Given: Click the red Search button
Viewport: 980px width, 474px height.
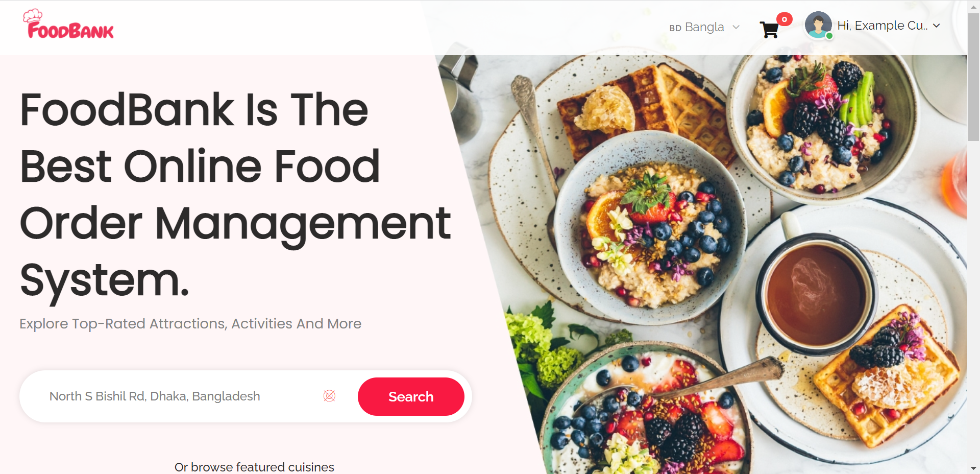Looking at the screenshot, I should (x=411, y=396).
